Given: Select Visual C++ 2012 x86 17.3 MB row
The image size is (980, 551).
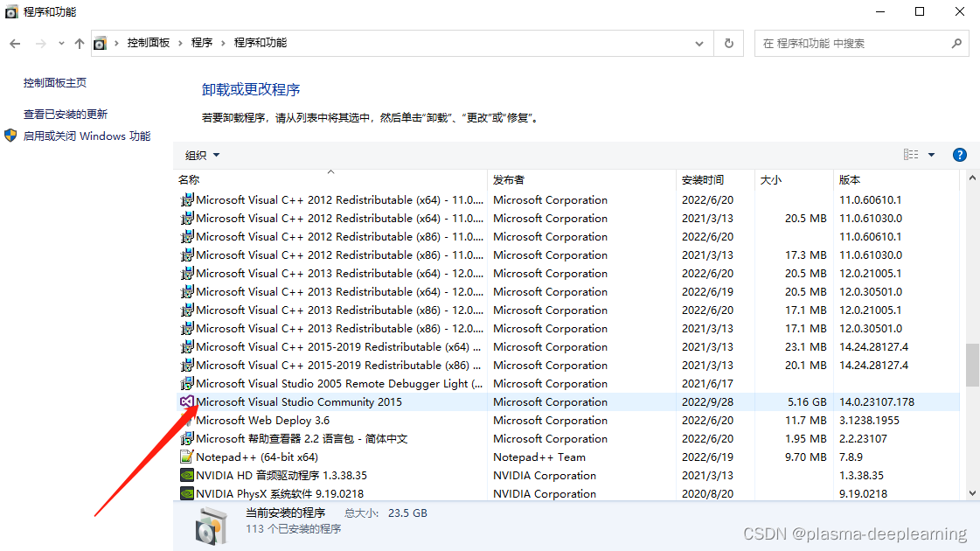Looking at the screenshot, I should 566,255.
